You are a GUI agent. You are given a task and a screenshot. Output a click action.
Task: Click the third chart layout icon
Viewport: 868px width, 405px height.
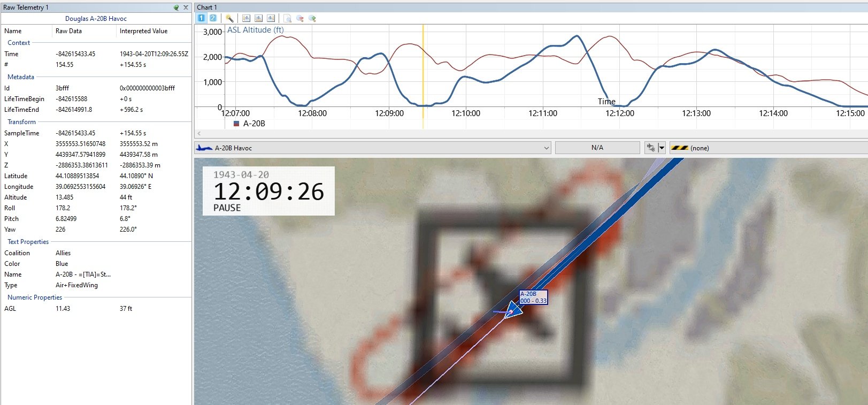(x=271, y=18)
